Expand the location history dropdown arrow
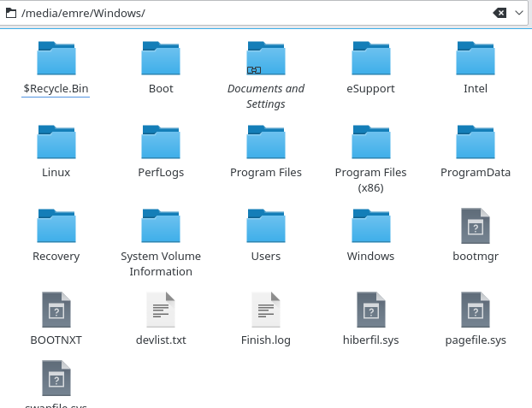Screen dimensions: 532x408 coord(519,13)
